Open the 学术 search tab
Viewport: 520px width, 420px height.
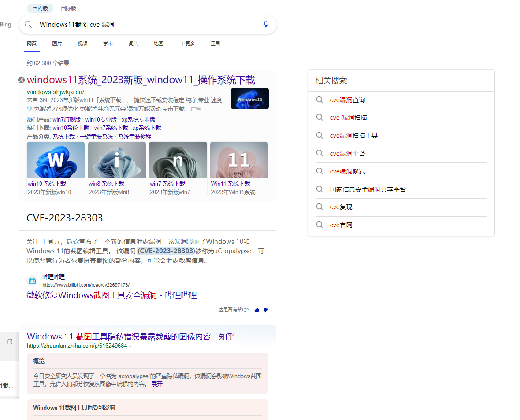(108, 44)
